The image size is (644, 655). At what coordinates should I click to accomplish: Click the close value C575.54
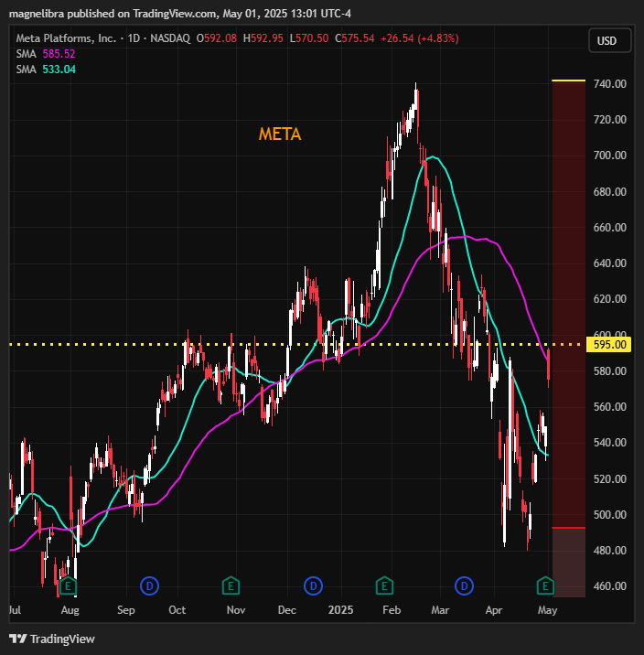[x=355, y=38]
